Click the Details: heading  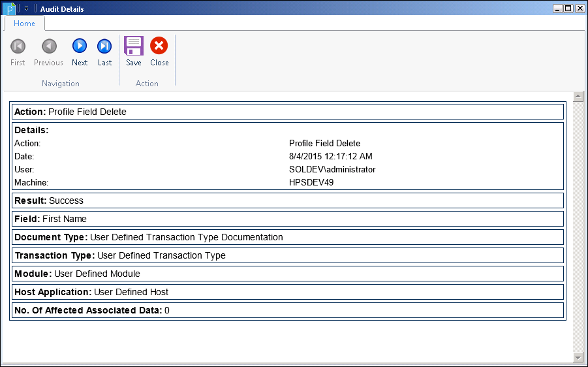[x=31, y=130]
